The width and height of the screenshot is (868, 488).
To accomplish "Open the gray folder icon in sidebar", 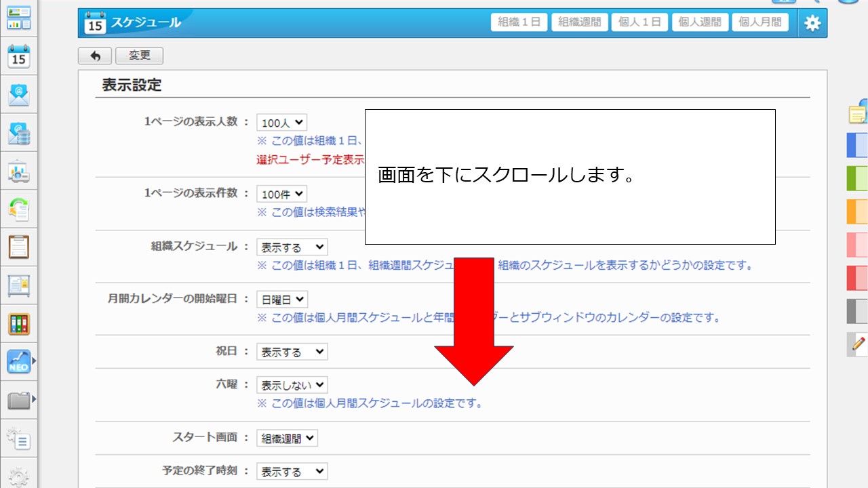I will click(x=18, y=401).
